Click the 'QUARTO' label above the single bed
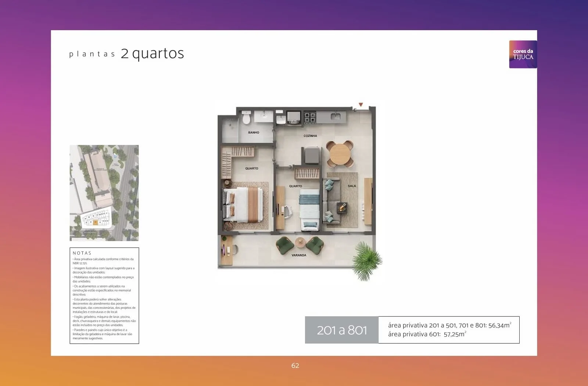The image size is (588, 386). click(x=295, y=186)
